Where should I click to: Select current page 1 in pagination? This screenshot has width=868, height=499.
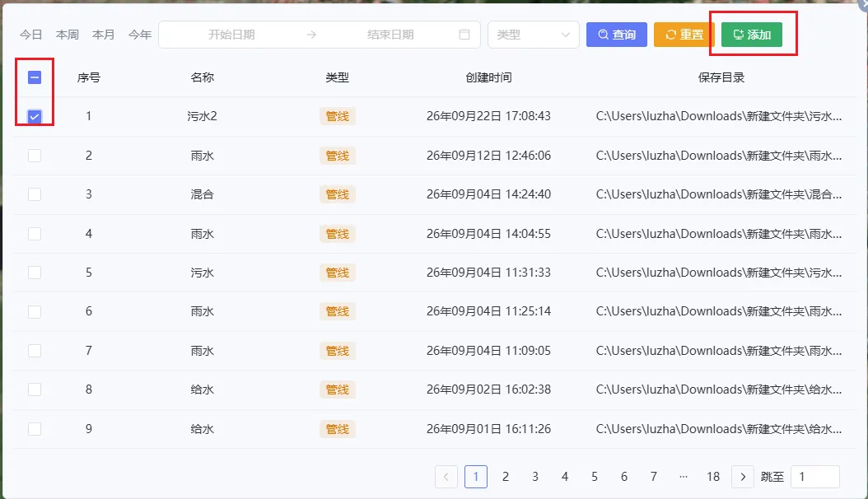click(x=476, y=477)
